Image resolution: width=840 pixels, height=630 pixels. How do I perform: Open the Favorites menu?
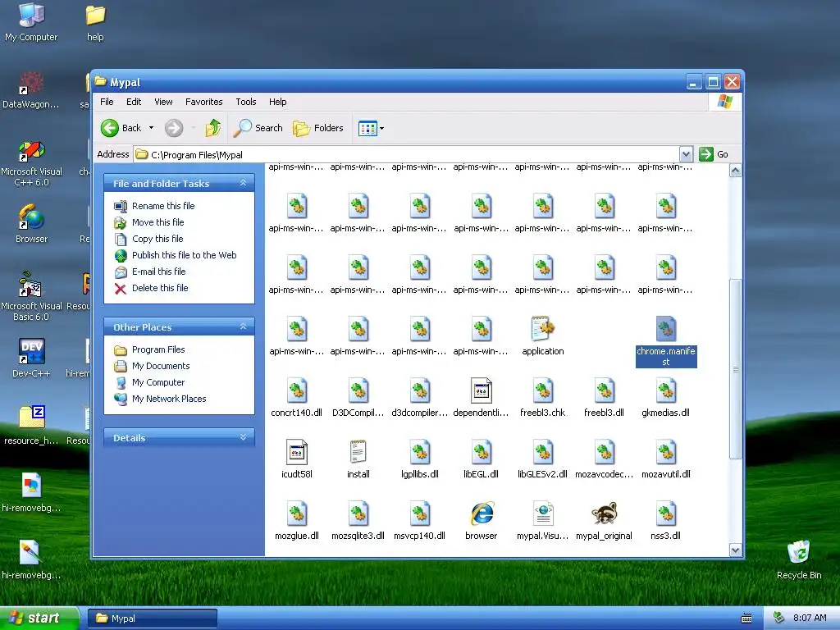click(x=203, y=102)
